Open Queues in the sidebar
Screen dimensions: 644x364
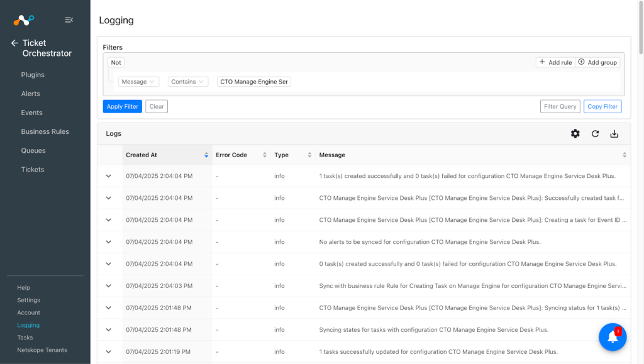pos(33,151)
